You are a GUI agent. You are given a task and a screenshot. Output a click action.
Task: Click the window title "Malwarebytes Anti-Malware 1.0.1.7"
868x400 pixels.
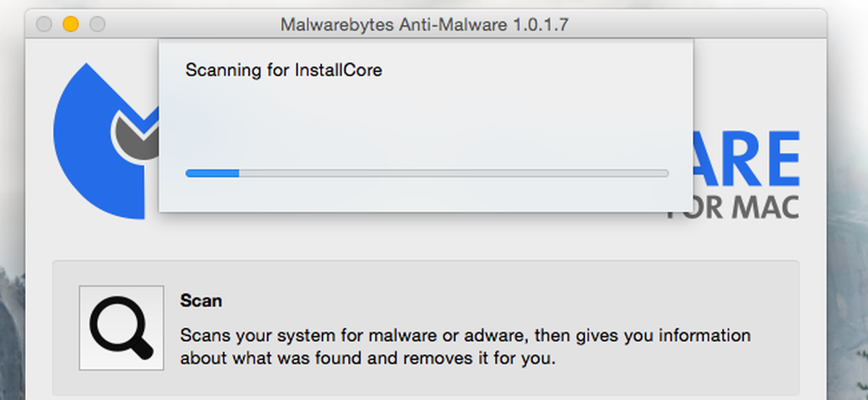[x=424, y=24]
